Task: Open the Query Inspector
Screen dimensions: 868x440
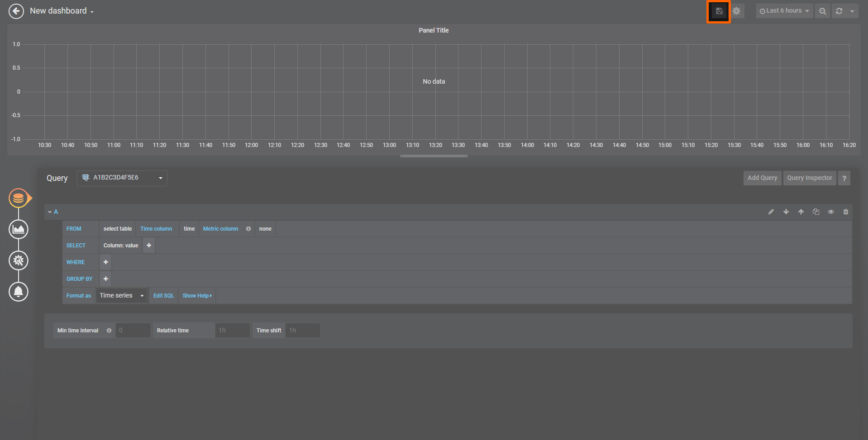Action: (x=809, y=178)
